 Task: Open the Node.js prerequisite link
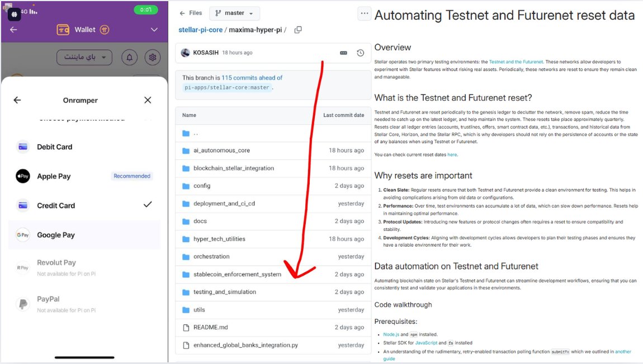[x=391, y=334]
